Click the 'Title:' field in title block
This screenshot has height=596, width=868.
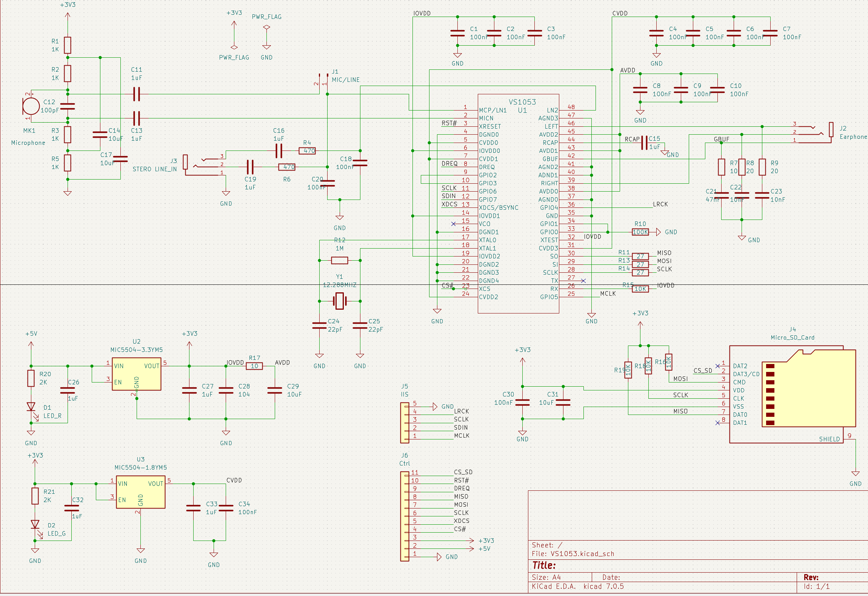[x=544, y=565]
